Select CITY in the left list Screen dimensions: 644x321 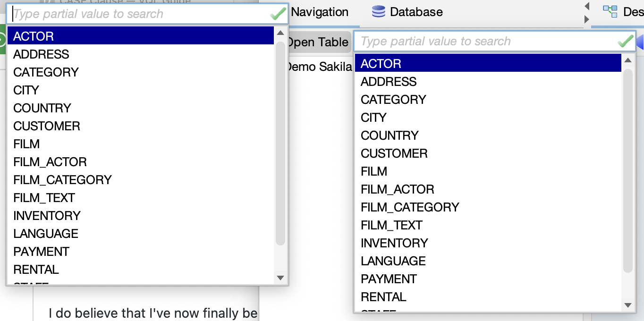(x=141, y=90)
